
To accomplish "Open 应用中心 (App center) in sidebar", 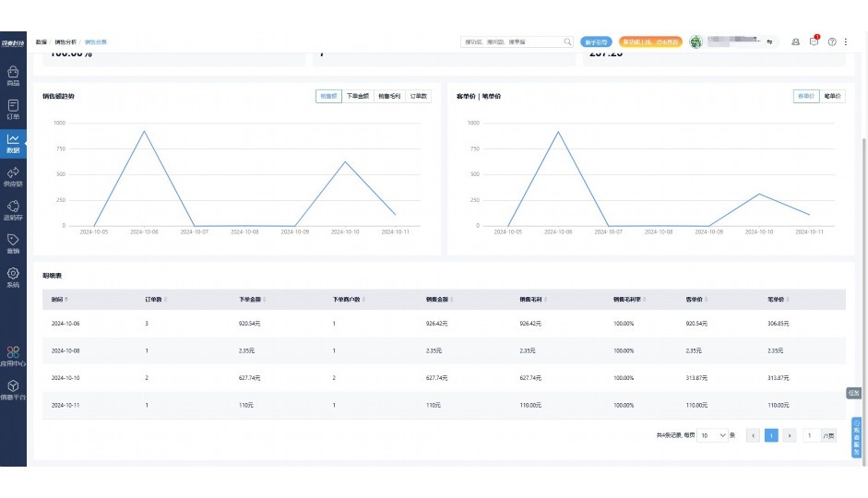I will click(13, 356).
